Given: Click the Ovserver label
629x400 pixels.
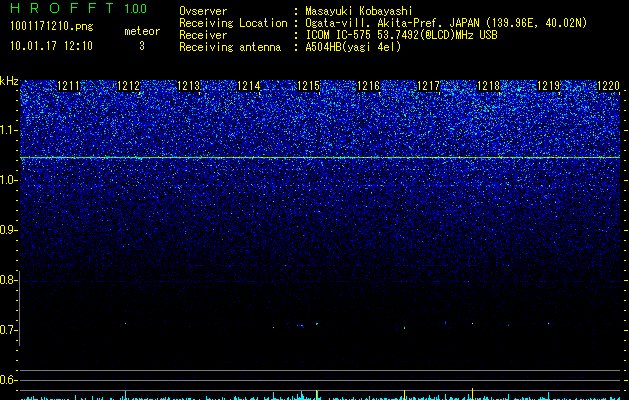Looking at the screenshot, I should pyautogui.click(x=203, y=11).
